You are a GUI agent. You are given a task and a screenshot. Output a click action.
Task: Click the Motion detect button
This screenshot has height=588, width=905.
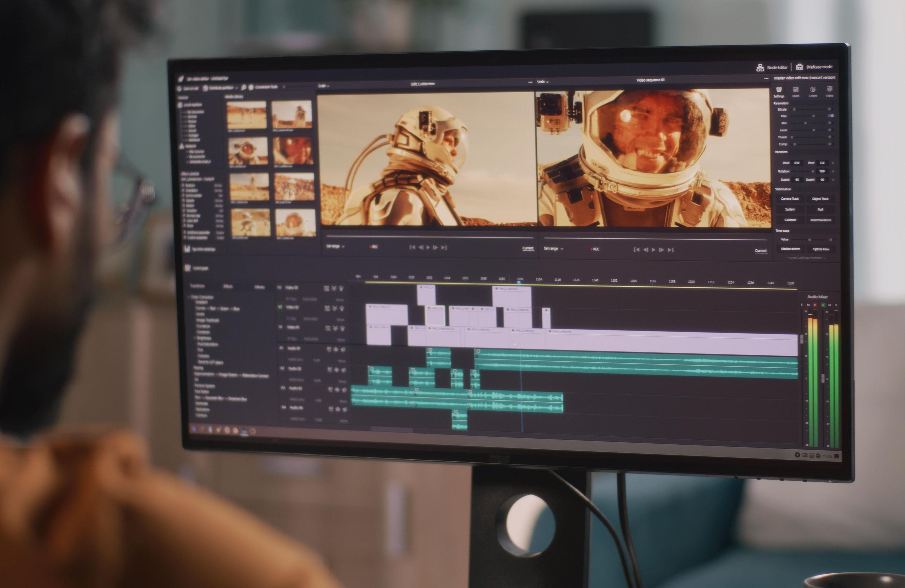[x=790, y=249]
